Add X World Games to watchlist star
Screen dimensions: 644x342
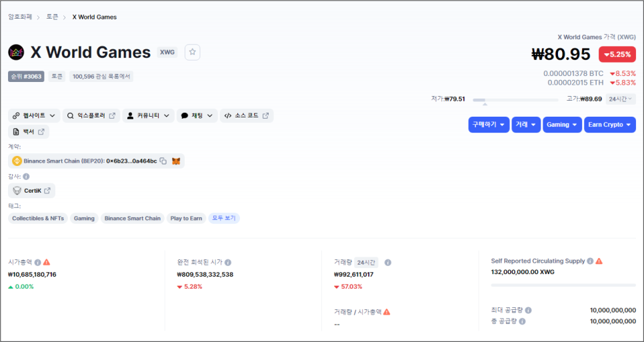(192, 53)
